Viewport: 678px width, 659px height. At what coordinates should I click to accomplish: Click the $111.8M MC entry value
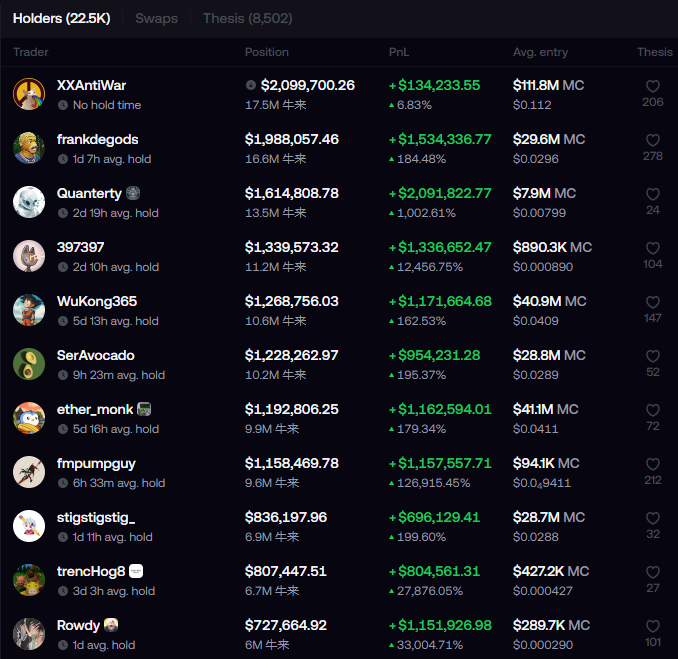point(548,85)
